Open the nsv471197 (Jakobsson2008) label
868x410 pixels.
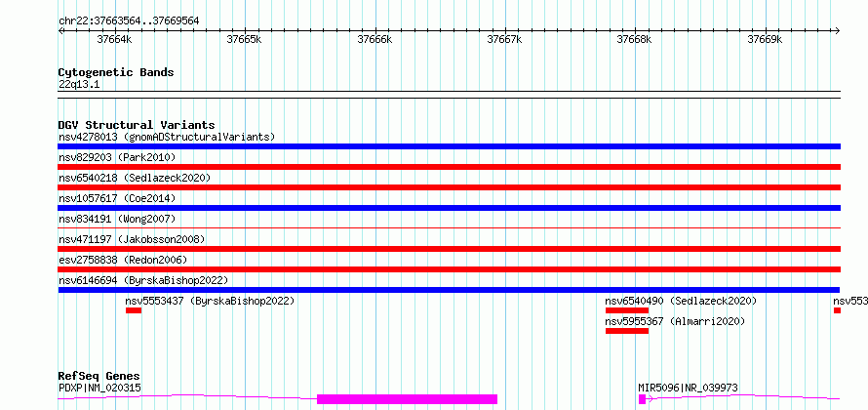pyautogui.click(x=132, y=239)
